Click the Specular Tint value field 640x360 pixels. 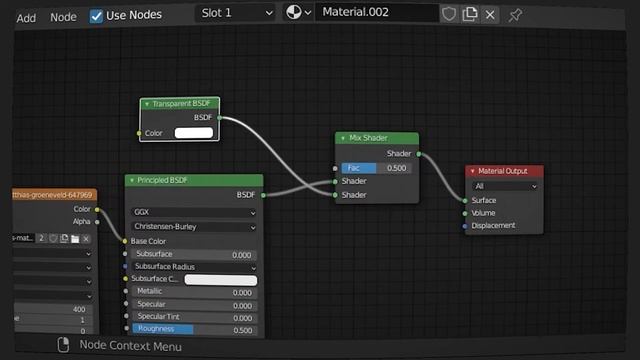[x=194, y=317]
